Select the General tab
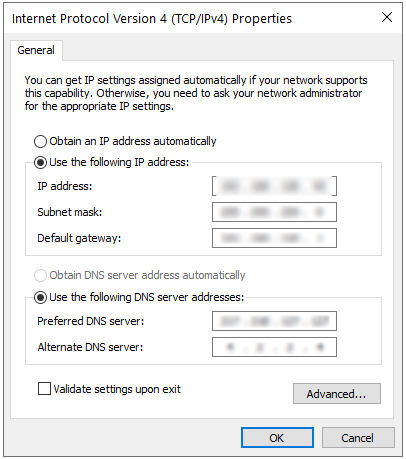406x459 pixels. (36, 50)
